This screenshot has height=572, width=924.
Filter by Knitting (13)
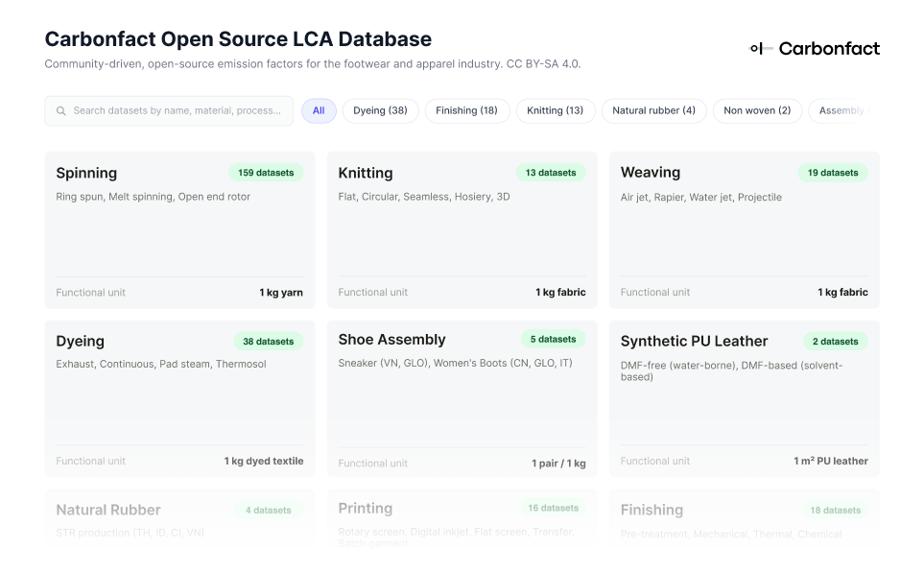coord(556,111)
